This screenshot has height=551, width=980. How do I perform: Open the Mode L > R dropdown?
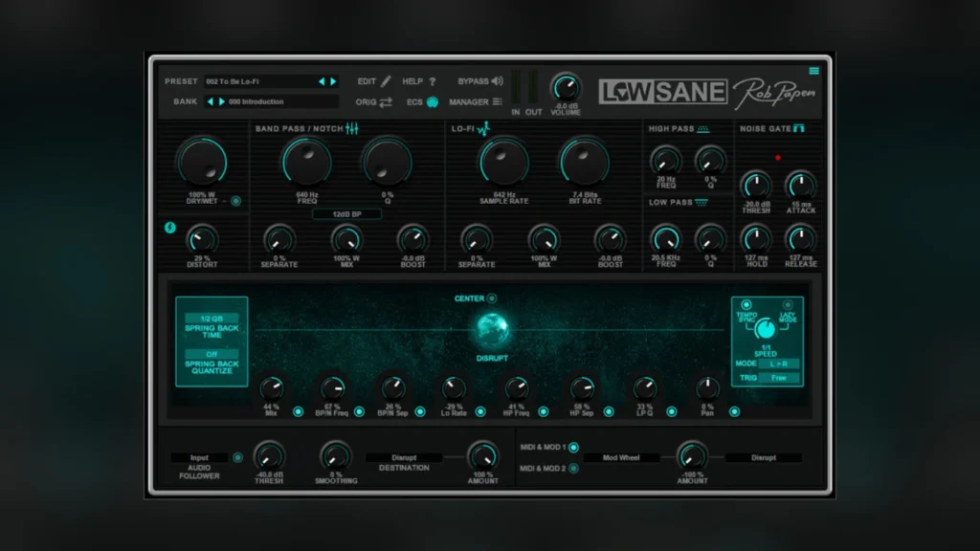click(779, 364)
